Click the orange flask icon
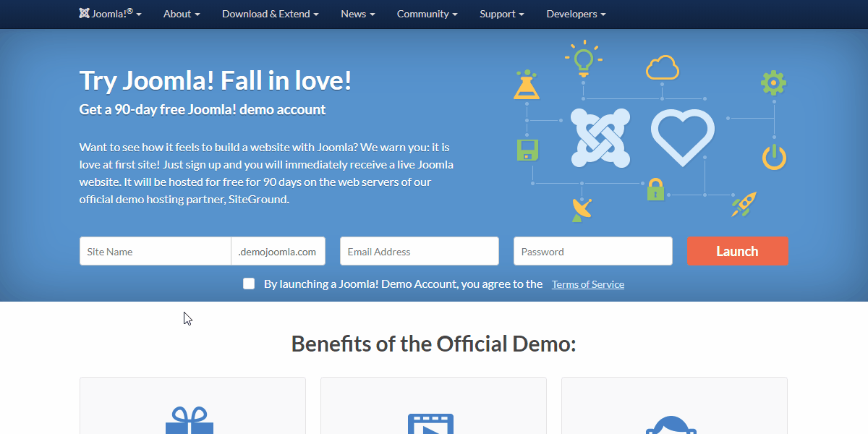868x434 pixels. (527, 85)
